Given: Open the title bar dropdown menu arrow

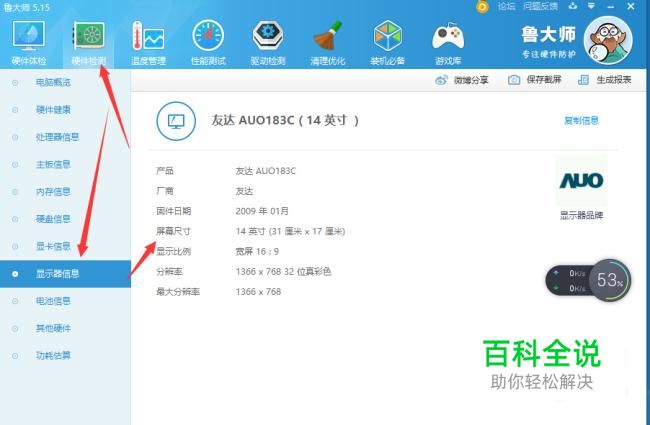Looking at the screenshot, I should 592,6.
